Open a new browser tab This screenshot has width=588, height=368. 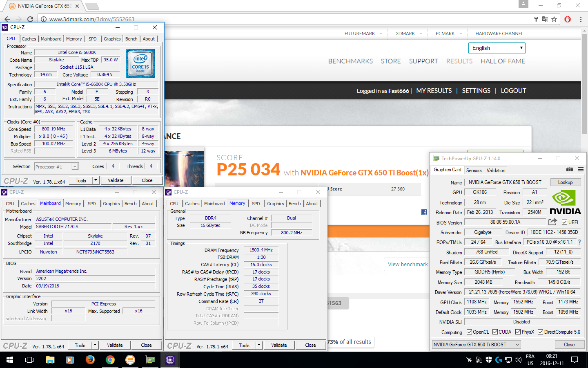pyautogui.click(x=92, y=6)
